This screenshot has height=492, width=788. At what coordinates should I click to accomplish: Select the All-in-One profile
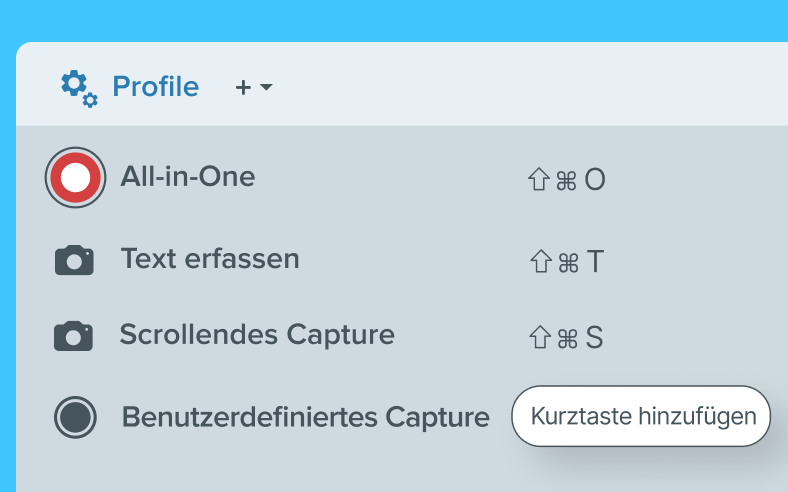tap(188, 176)
